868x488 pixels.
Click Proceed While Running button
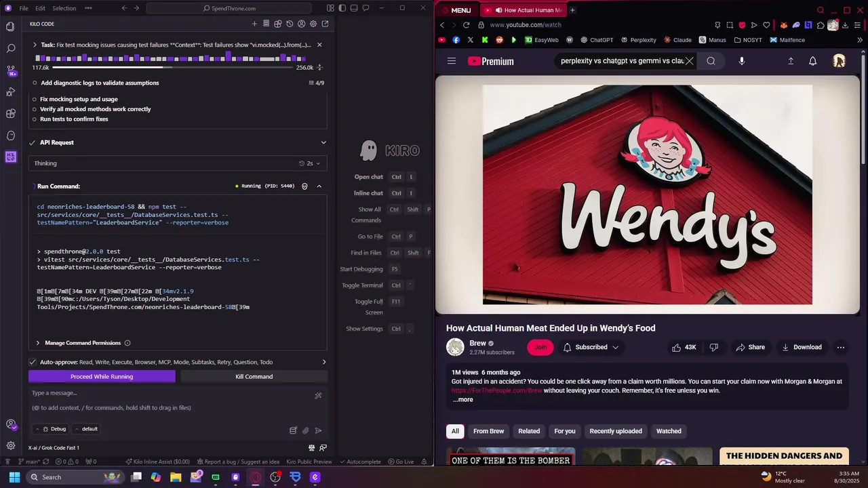coord(102,377)
